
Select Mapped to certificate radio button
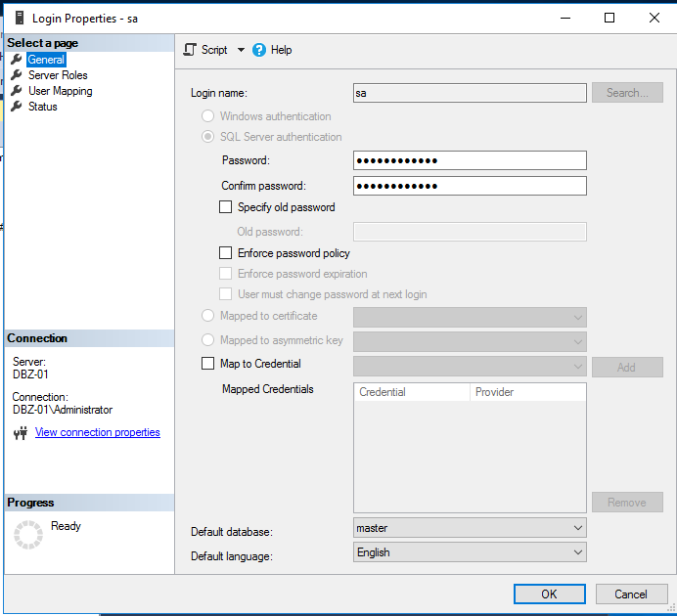click(x=207, y=315)
